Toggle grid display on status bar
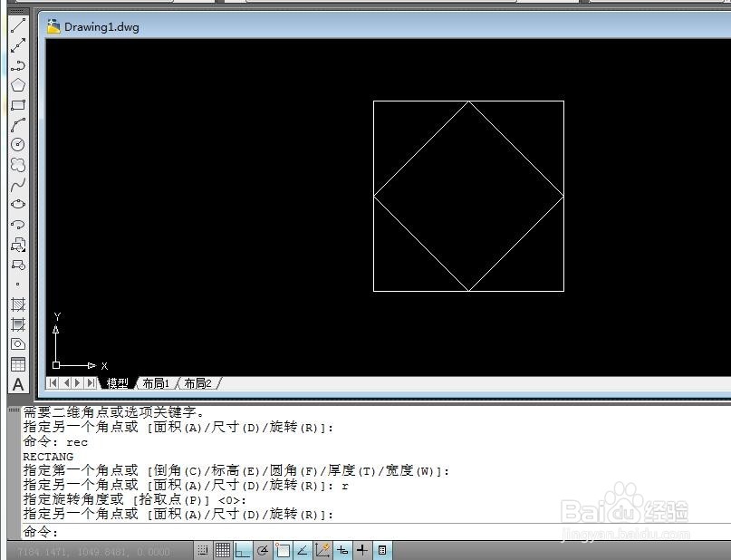 pyautogui.click(x=223, y=550)
